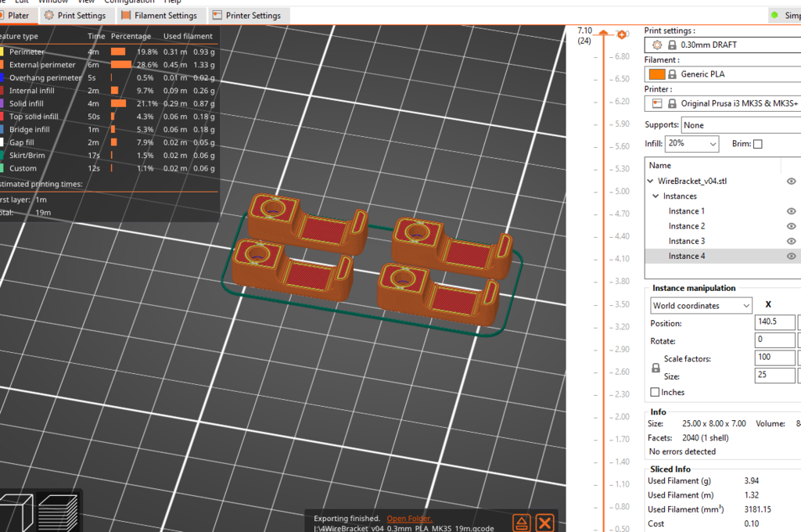This screenshot has width=801, height=532.
Task: Hide Instance 4 with its eye toggle
Action: click(x=791, y=256)
